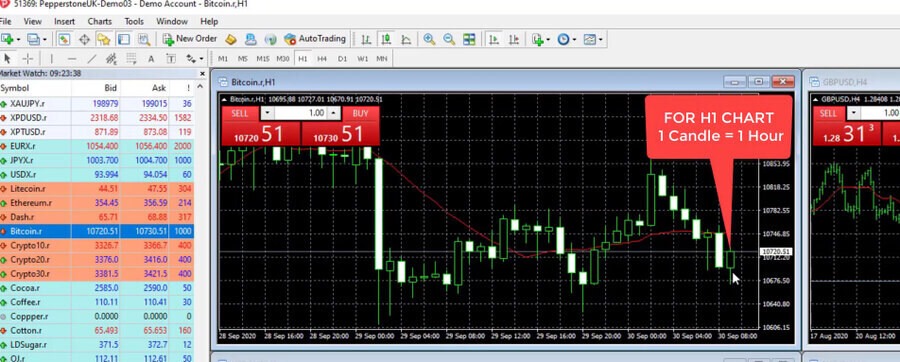This screenshot has height=362, width=900.
Task: Select the vertical line drawing tool
Action: coord(51,59)
